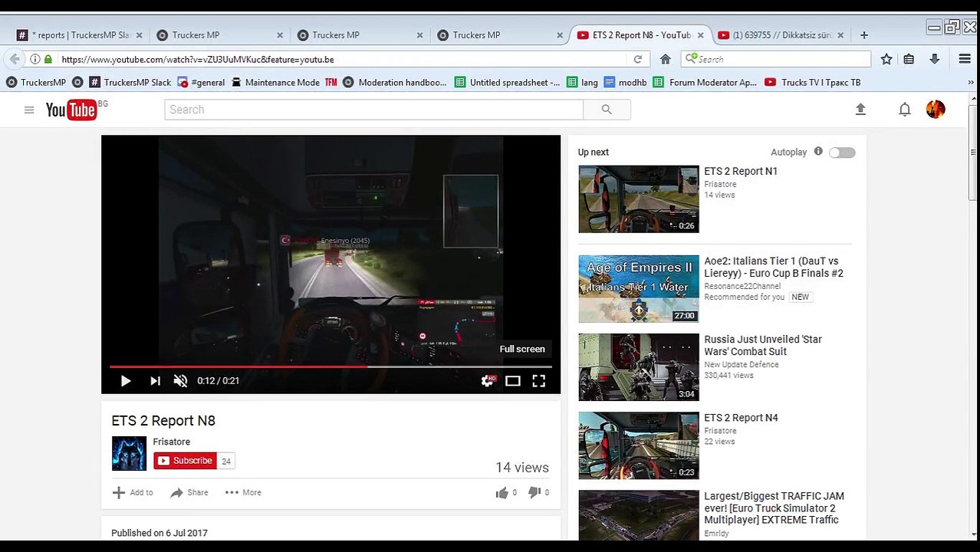Click Add to playlist

(133, 493)
